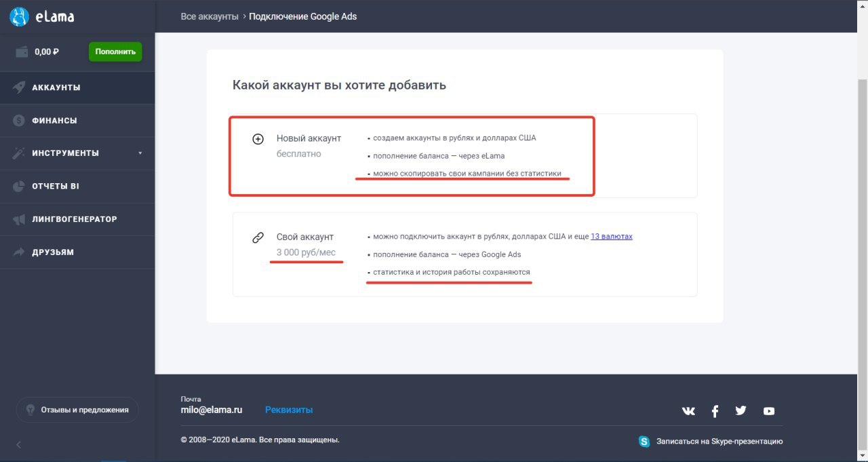
Task: Click the milo@elama.ru email link
Action: [212, 410]
